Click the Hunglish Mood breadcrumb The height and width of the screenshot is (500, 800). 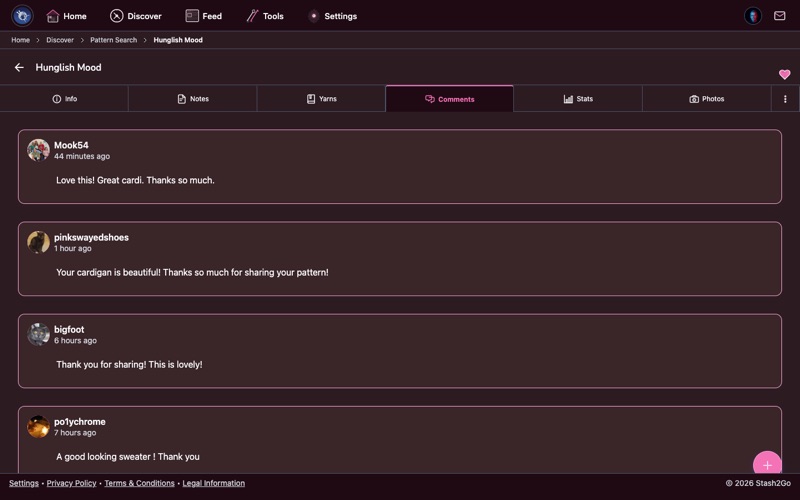tap(178, 40)
